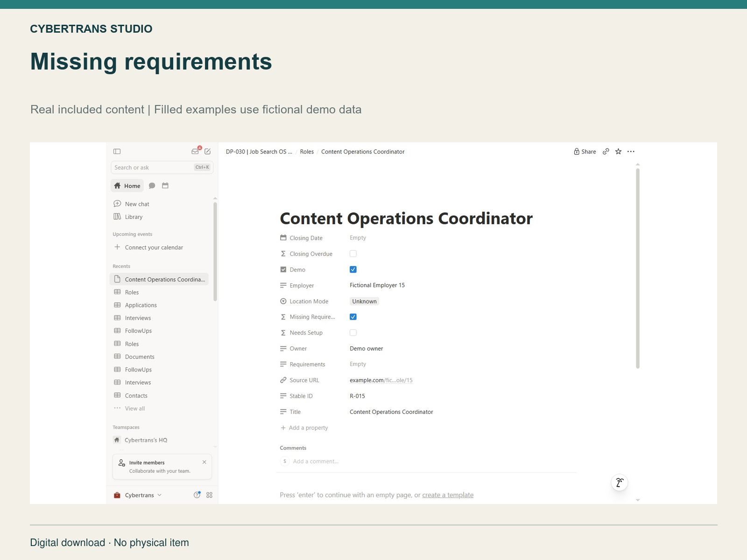Click the page vertical scrollbar
The image size is (747, 560).
(638, 268)
